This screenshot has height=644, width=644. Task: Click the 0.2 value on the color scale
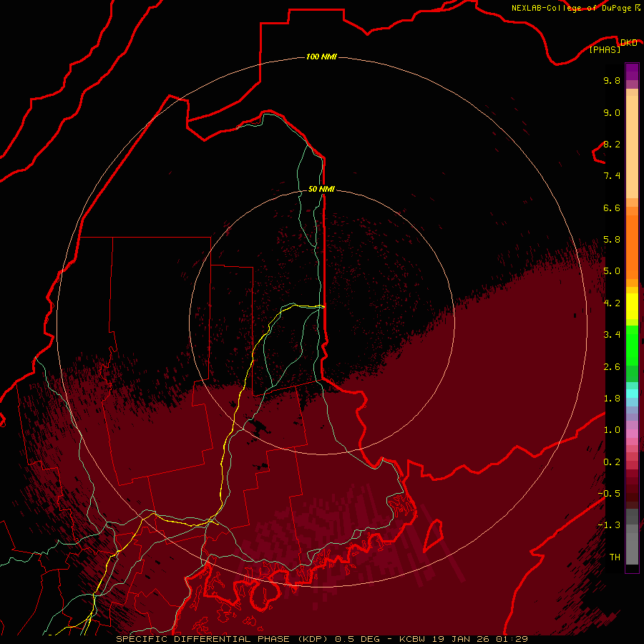click(x=612, y=462)
